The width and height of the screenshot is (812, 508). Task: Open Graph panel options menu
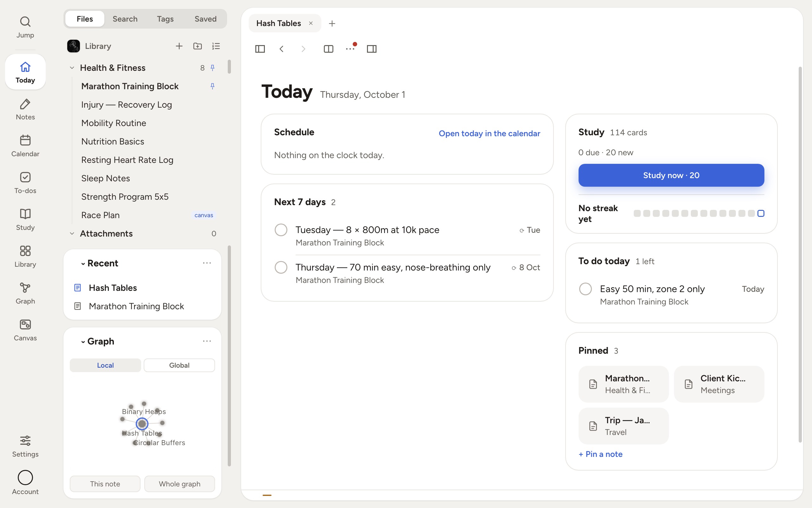click(x=207, y=341)
